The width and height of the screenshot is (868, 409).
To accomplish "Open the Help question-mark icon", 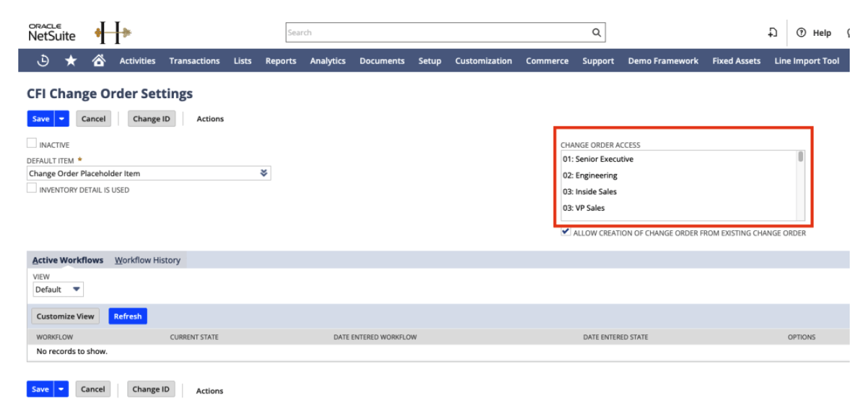I will [x=802, y=33].
